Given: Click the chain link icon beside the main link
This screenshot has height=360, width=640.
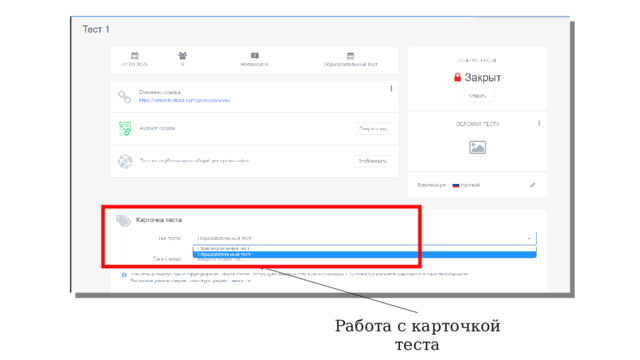Looking at the screenshot, I should pos(124,97).
